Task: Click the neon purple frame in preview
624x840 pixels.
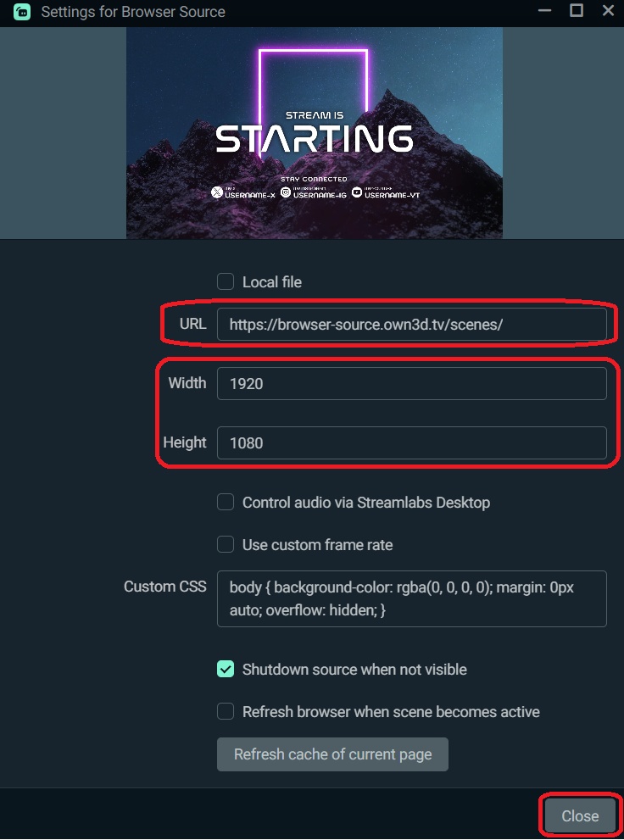Action: [x=313, y=52]
